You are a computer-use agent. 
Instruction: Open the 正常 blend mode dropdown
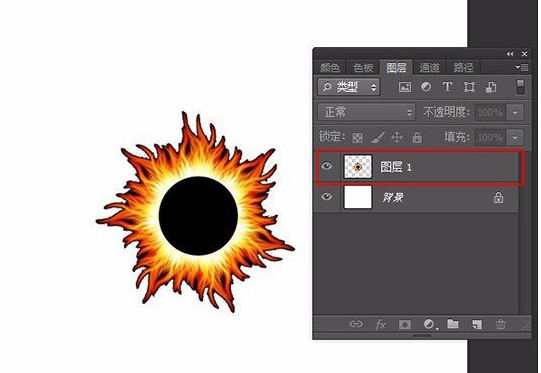[x=366, y=112]
